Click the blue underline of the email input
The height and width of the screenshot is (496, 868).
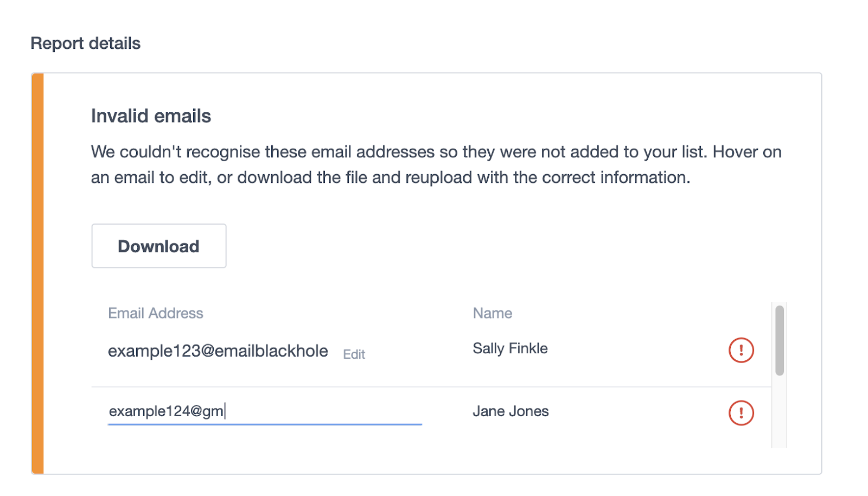pyautogui.click(x=265, y=424)
